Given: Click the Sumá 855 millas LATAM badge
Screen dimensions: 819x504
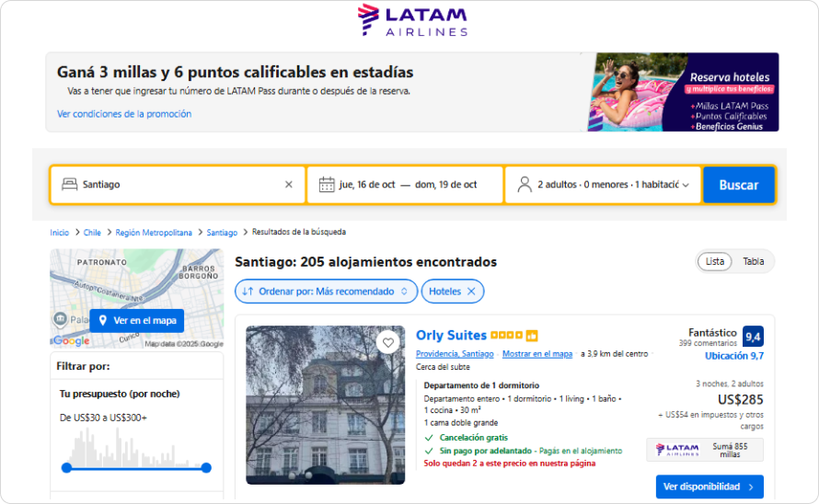Looking at the screenshot, I should coord(705,450).
